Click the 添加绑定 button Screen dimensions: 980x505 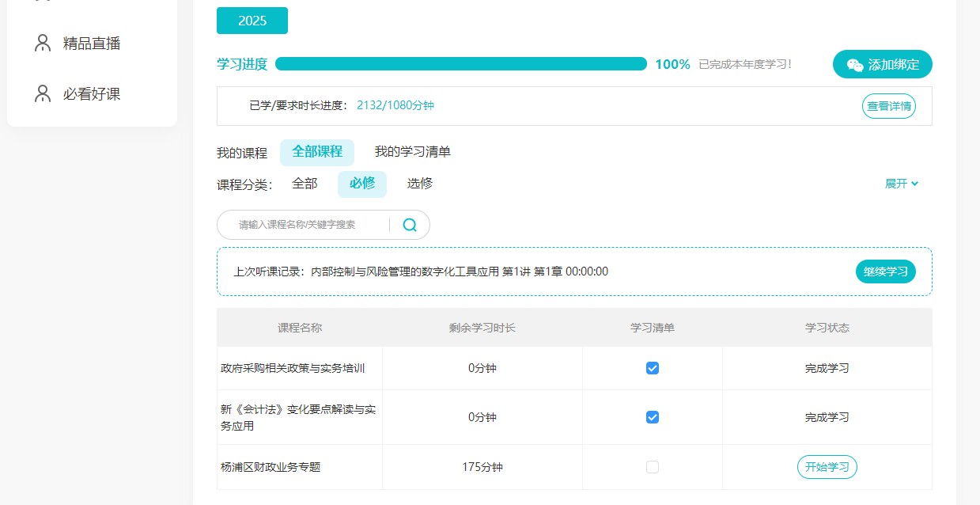coord(882,64)
